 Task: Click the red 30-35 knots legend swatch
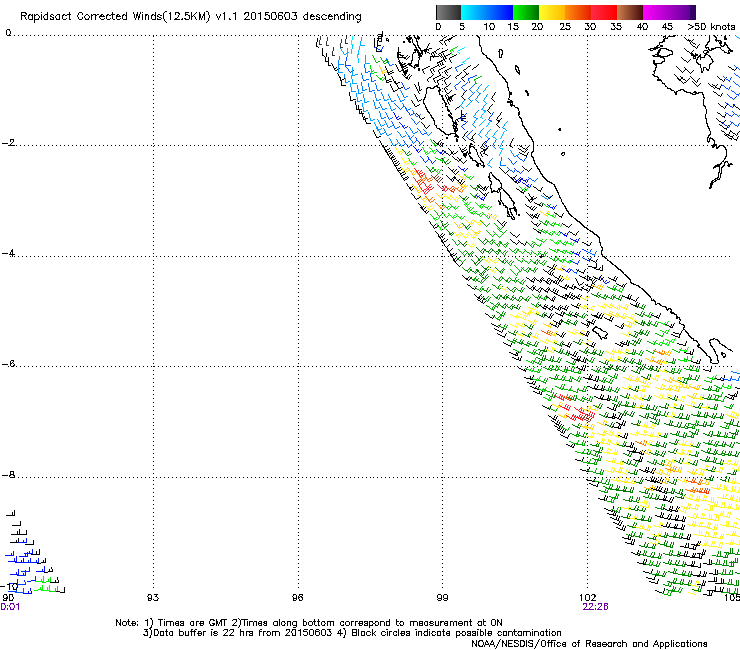click(x=604, y=12)
